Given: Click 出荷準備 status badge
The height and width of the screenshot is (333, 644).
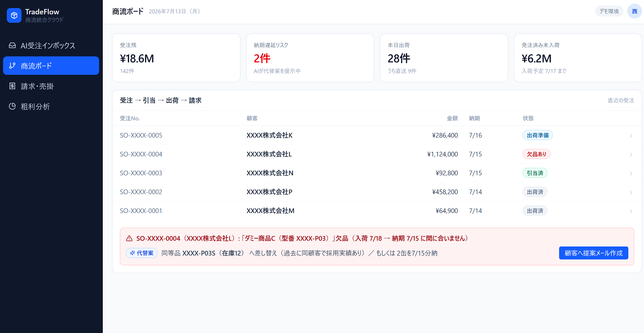Looking at the screenshot, I should pos(538,135).
